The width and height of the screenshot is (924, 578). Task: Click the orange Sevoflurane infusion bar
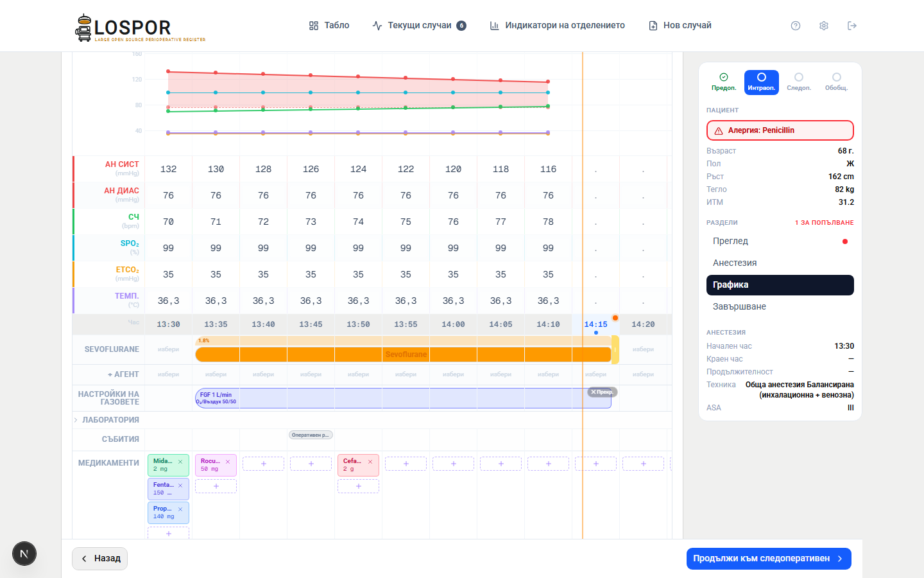[403, 355]
